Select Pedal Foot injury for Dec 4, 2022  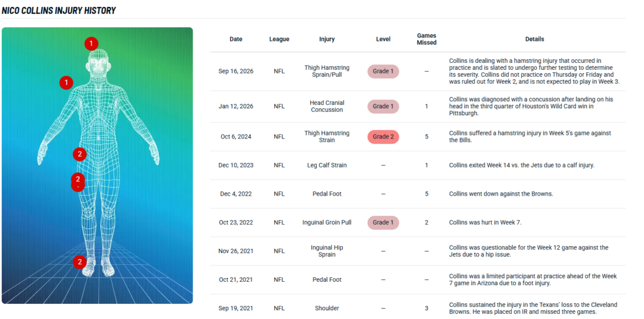tap(327, 194)
